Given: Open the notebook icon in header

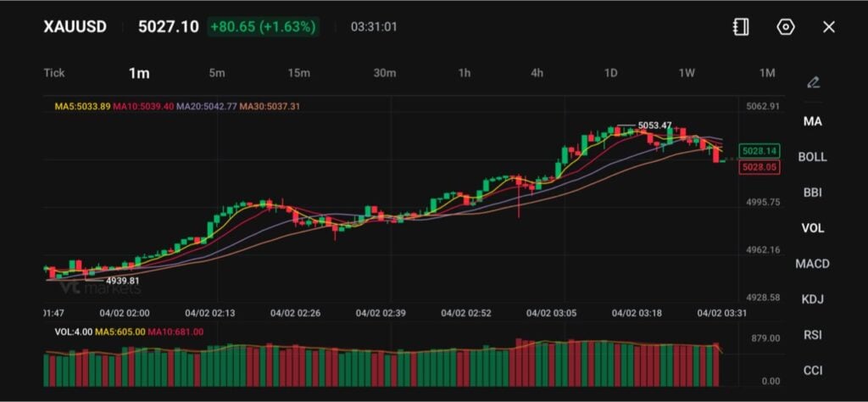Looking at the screenshot, I should coord(741,27).
